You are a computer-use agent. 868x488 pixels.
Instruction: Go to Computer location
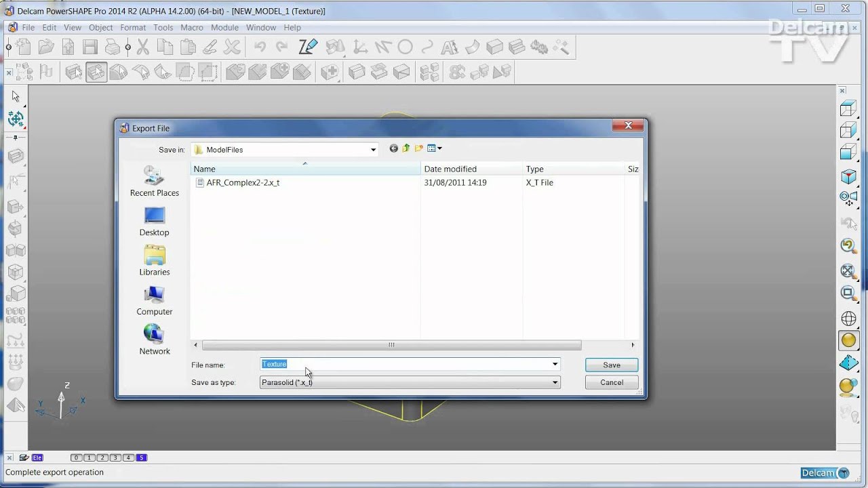coord(155,301)
